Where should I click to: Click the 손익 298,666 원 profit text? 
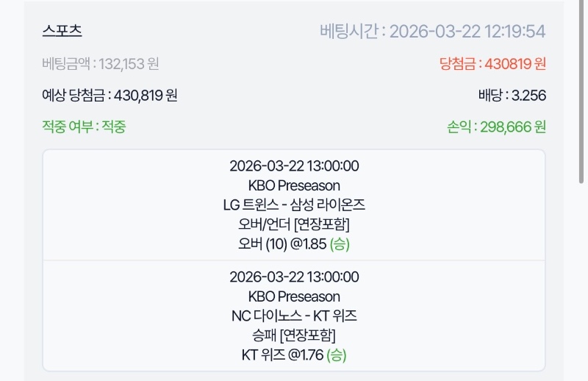click(496, 127)
